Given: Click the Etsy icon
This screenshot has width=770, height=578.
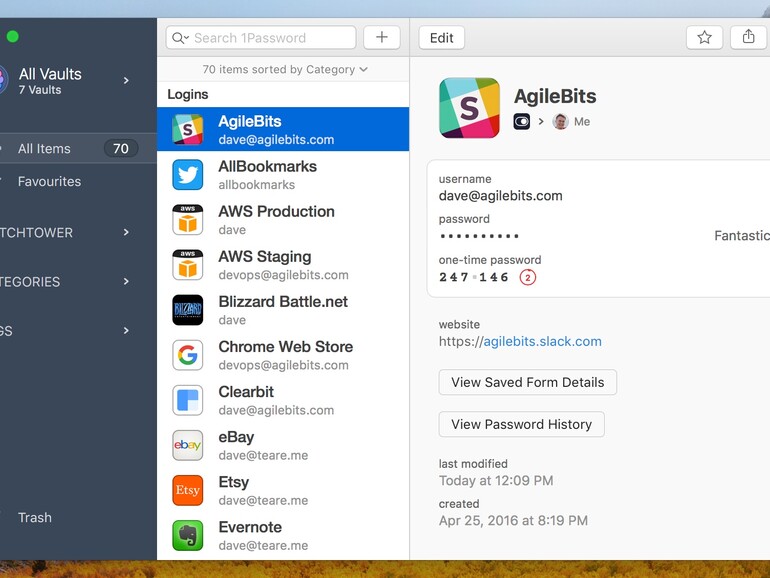Looking at the screenshot, I should 188,490.
